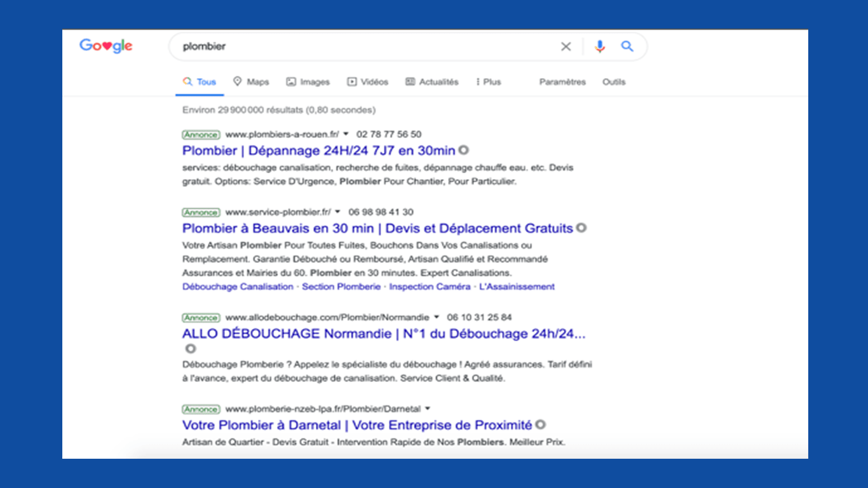Select the Tous tab
Viewport: 868px width, 488px height.
(200, 82)
